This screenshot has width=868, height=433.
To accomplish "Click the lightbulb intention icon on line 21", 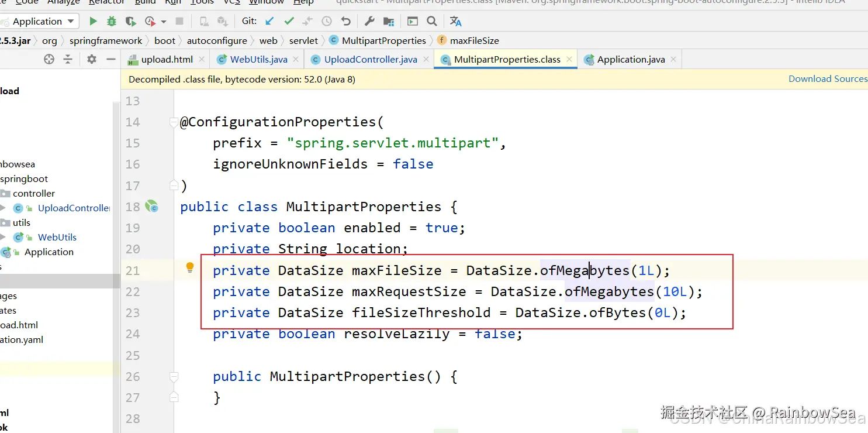I will click(x=190, y=267).
